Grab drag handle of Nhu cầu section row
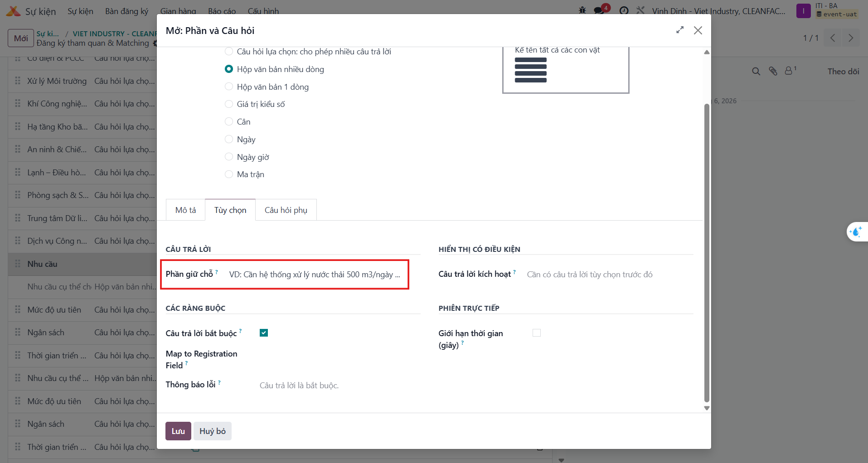The height and width of the screenshot is (463, 868). click(18, 264)
